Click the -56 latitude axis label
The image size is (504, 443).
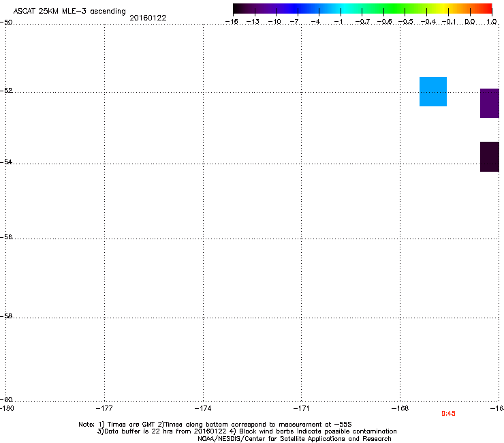pyautogui.click(x=6, y=236)
